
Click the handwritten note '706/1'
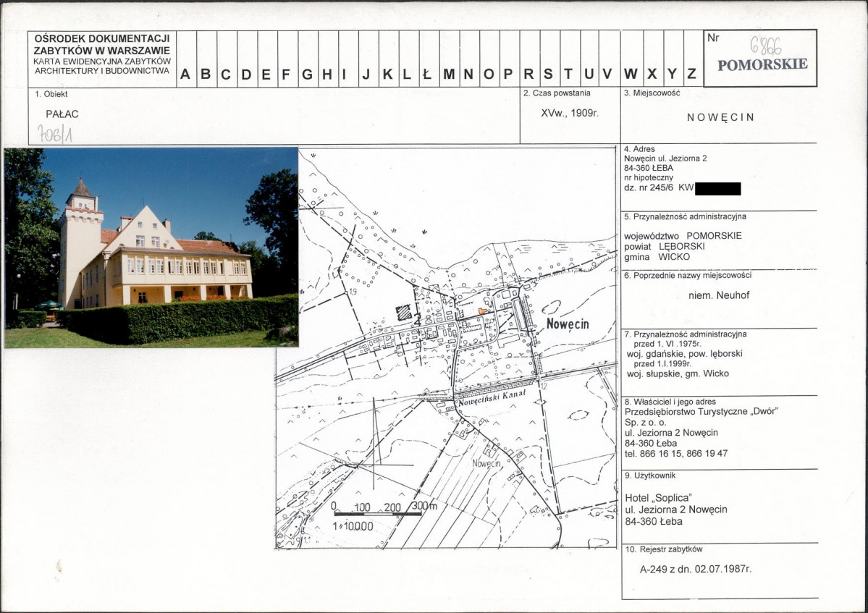(55, 134)
